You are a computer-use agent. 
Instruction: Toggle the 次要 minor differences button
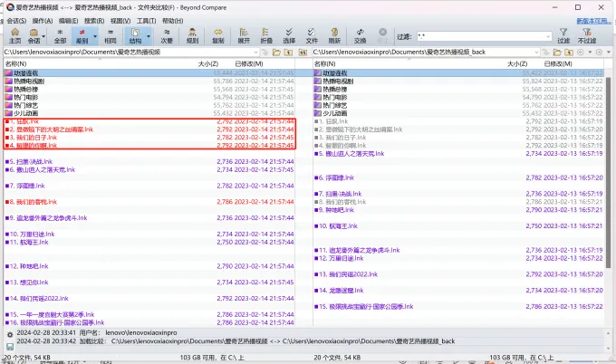167,35
